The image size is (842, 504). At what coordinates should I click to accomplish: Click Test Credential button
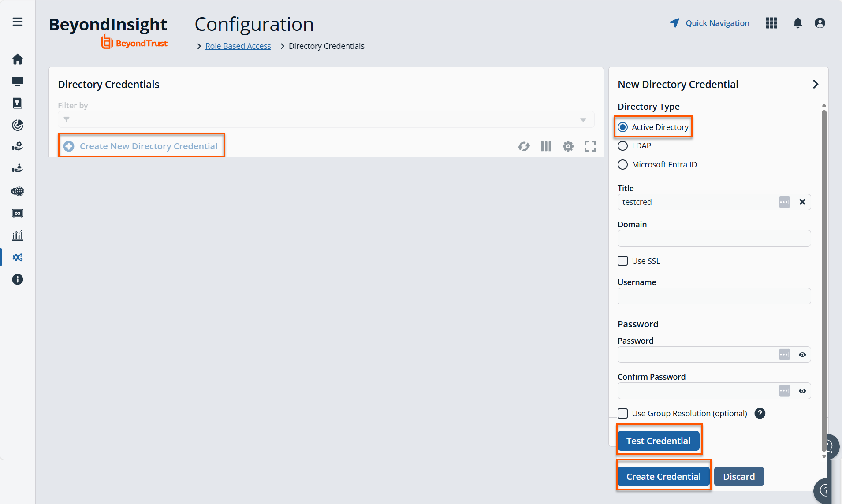[659, 441]
